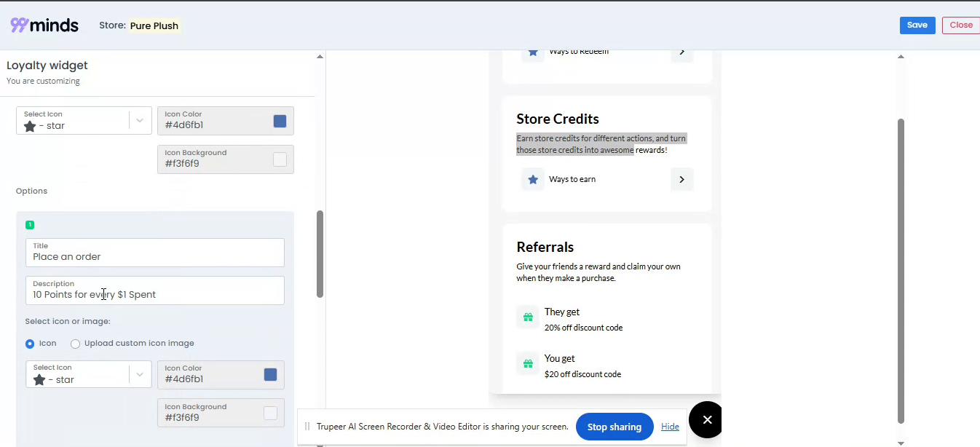Click the preview scroll down arrow
Viewport: 980px width, 447px height.
901,442
